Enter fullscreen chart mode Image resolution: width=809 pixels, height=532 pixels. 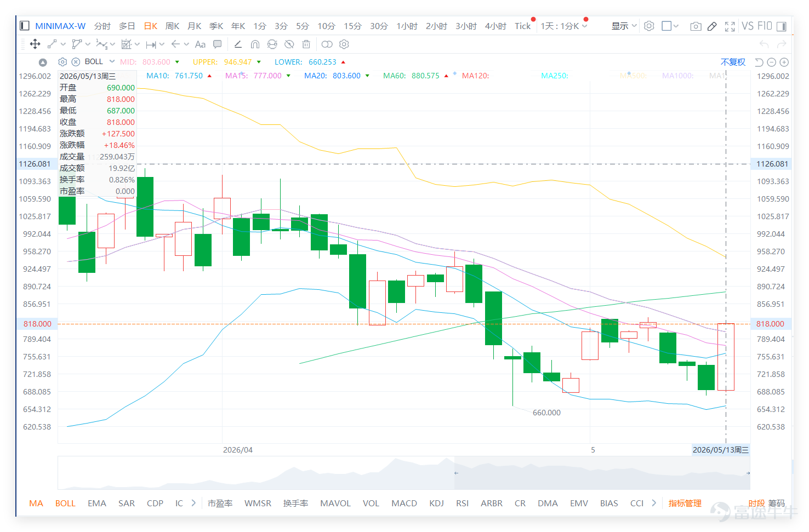click(x=730, y=26)
